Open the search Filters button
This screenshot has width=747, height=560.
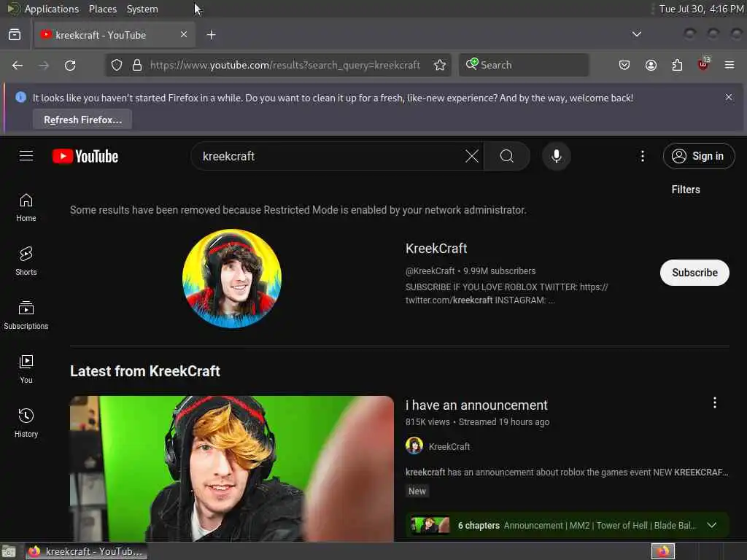pos(686,190)
